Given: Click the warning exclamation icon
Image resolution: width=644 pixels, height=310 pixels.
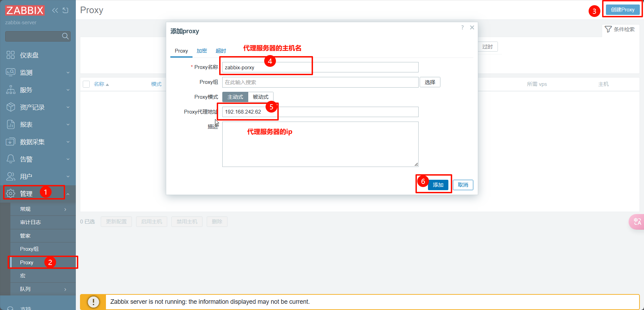Looking at the screenshot, I should (x=93, y=302).
